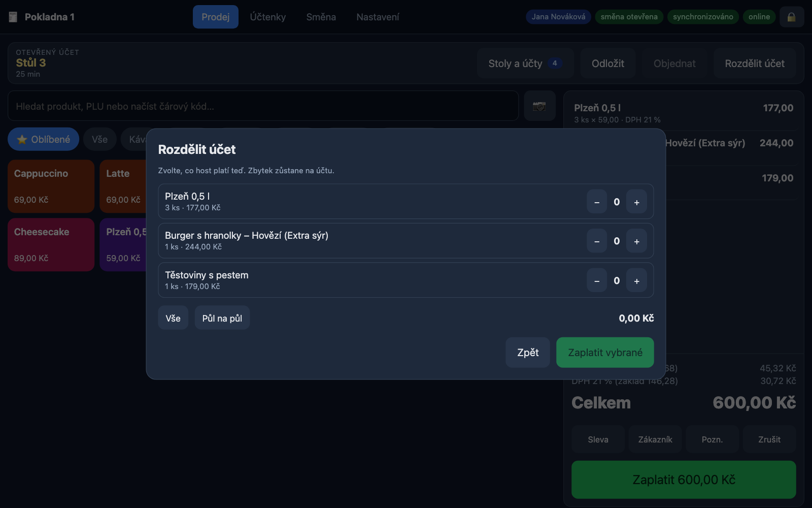The height and width of the screenshot is (508, 812).
Task: Open the Směna tab
Action: [321, 17]
